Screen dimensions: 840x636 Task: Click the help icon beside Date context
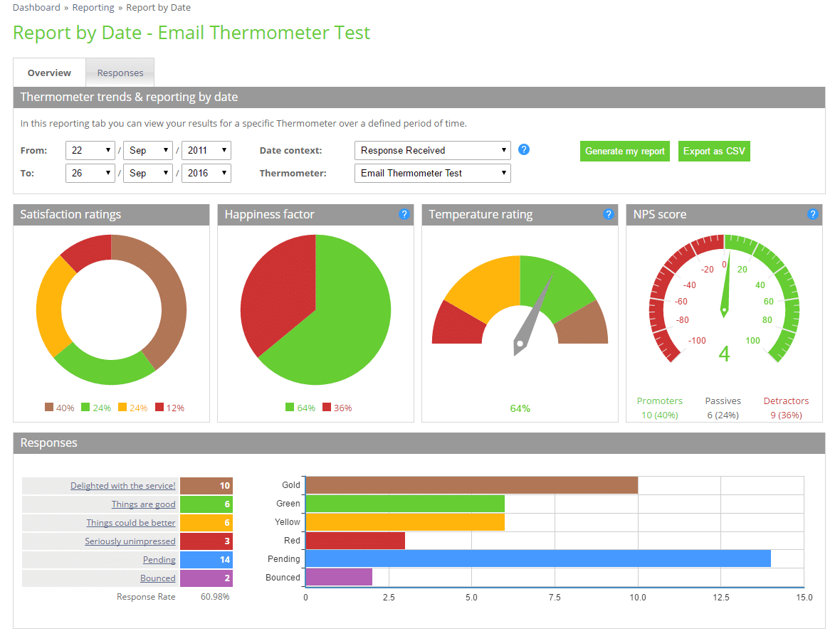click(525, 150)
